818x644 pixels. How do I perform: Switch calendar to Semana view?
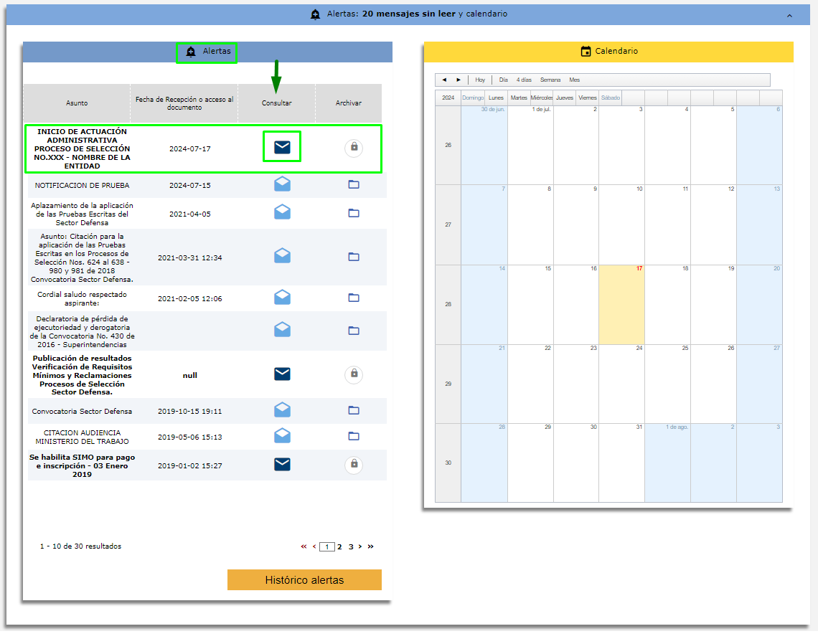coord(550,80)
